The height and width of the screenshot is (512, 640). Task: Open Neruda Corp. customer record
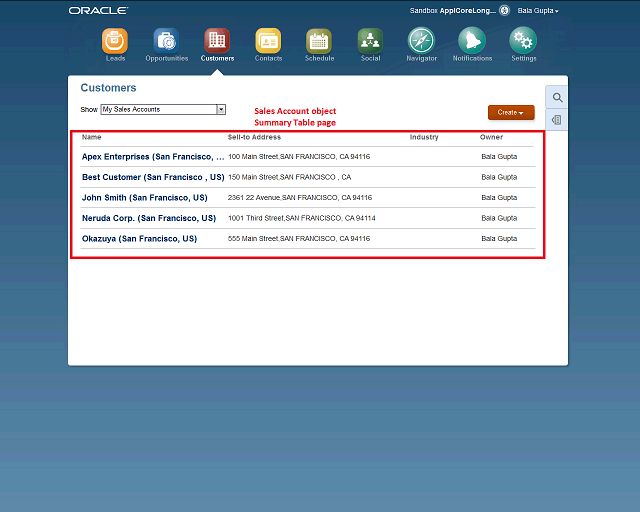pyautogui.click(x=149, y=218)
